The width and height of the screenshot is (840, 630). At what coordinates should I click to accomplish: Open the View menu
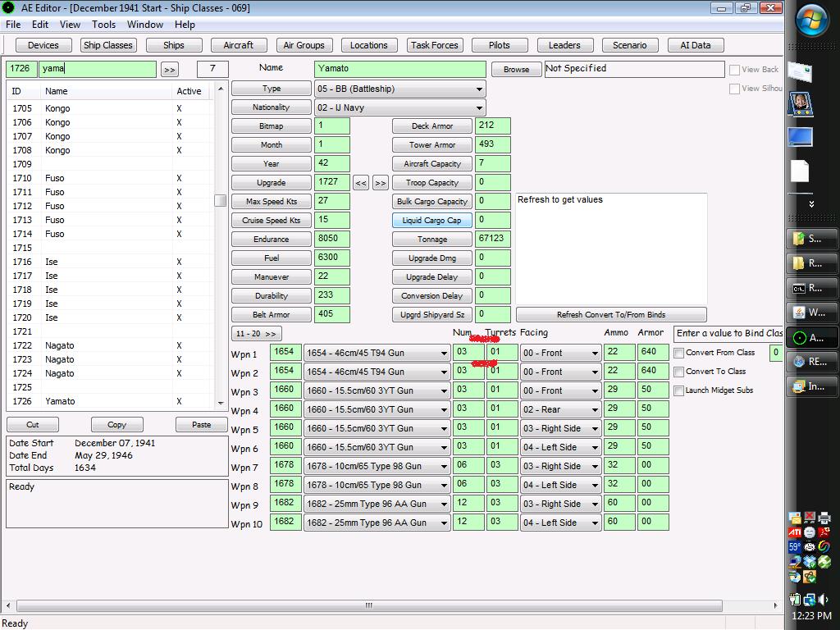pyautogui.click(x=71, y=25)
